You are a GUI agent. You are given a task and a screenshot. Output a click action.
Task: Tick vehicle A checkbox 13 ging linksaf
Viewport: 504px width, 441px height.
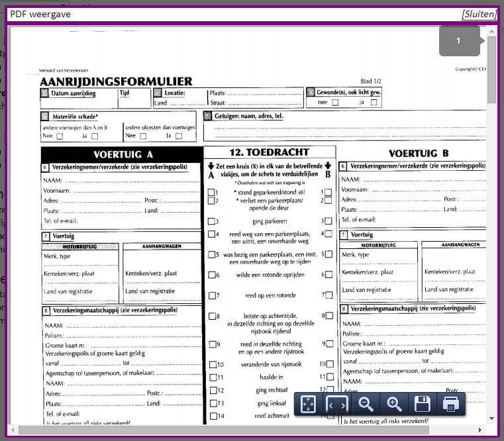(213, 403)
